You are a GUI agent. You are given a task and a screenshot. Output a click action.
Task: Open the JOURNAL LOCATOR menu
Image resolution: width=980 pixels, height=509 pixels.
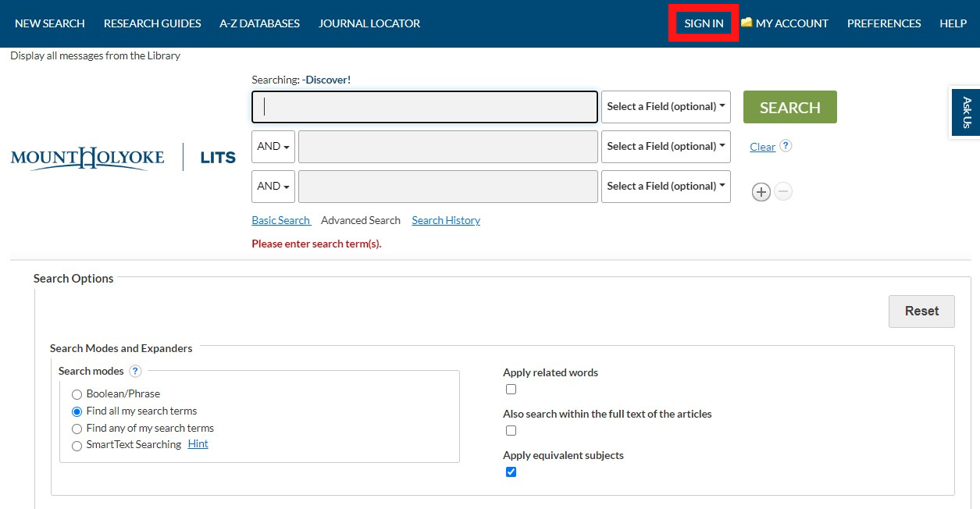pyautogui.click(x=369, y=23)
